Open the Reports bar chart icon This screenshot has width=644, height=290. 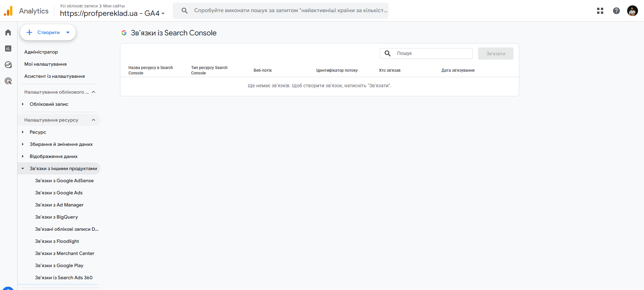tap(8, 49)
